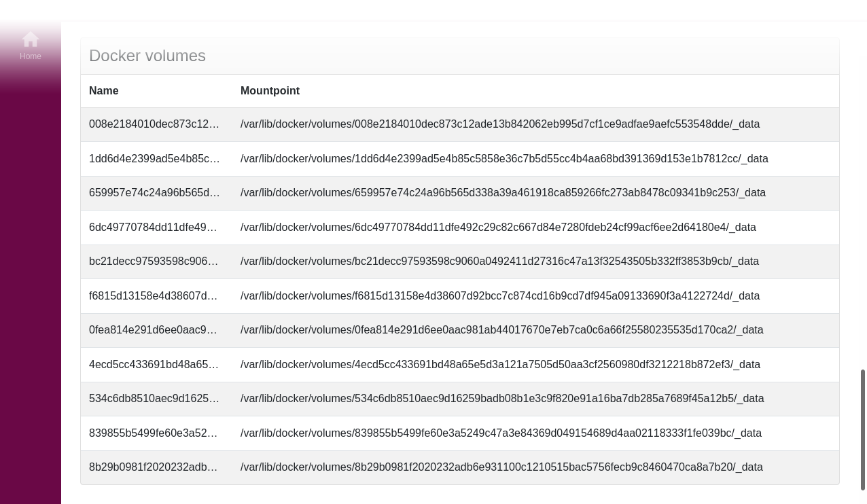Select the Docker volumes panel heading
The height and width of the screenshot is (504, 867).
click(x=147, y=56)
